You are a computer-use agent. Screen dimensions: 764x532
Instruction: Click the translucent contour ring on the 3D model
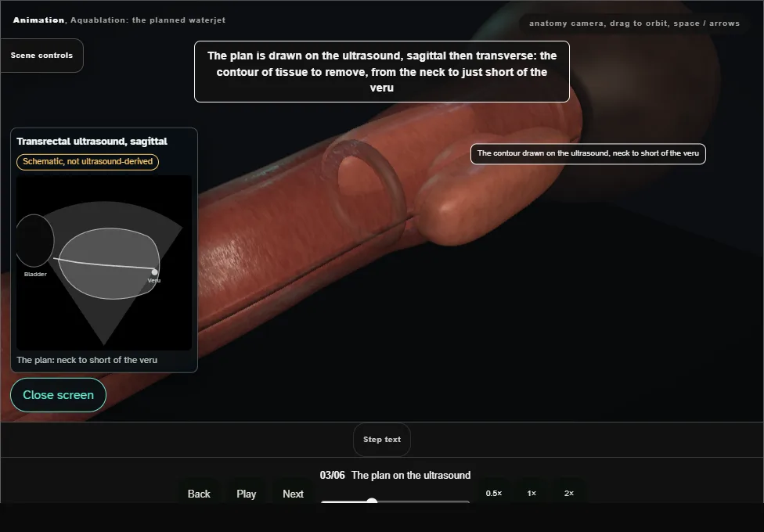tap(365, 191)
